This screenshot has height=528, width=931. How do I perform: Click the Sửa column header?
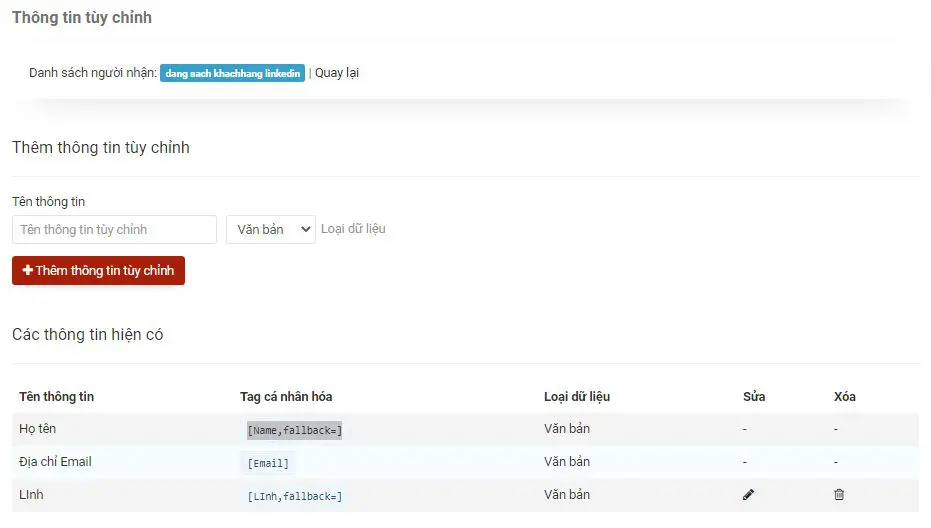(x=754, y=397)
